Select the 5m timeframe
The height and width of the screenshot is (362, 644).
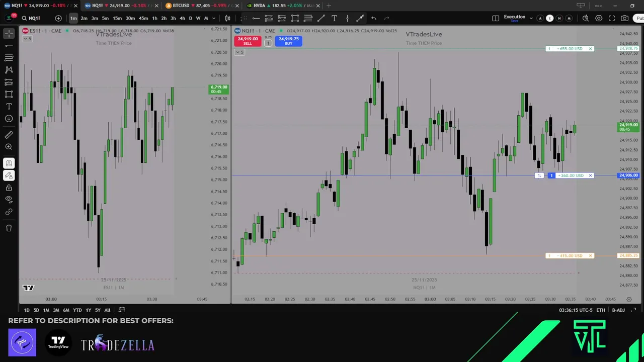(x=105, y=18)
